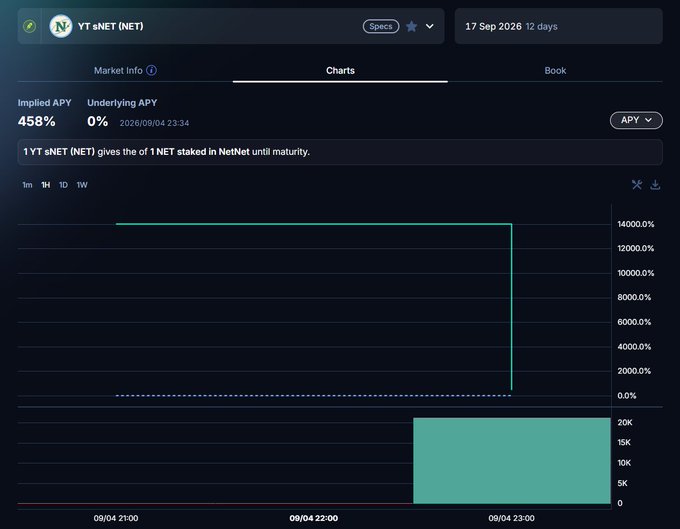This screenshot has width=680, height=529.
Task: Click the 2026/09/04 23:34 timestamp
Action: pos(154,123)
